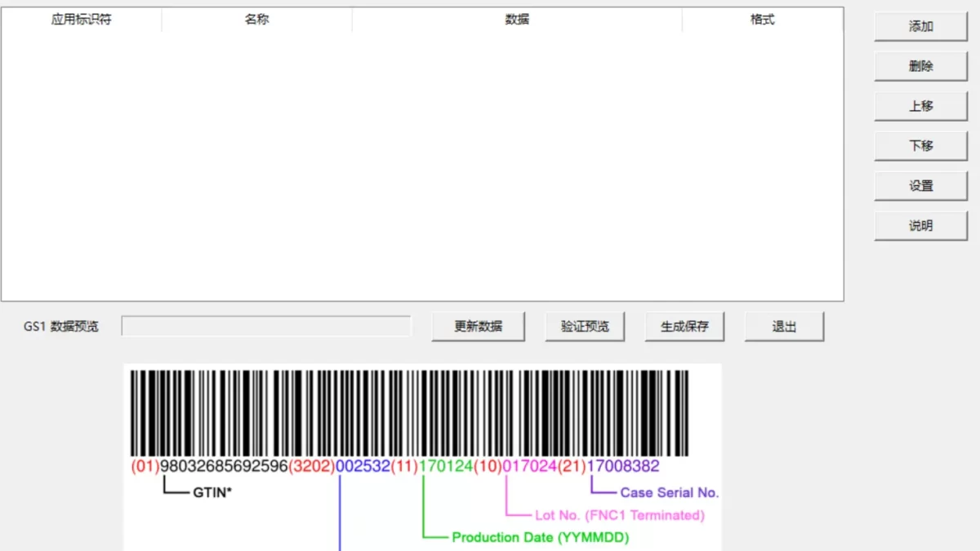This screenshot has height=551, width=980.
Task: Click serial number 17008382 text
Action: (x=623, y=466)
